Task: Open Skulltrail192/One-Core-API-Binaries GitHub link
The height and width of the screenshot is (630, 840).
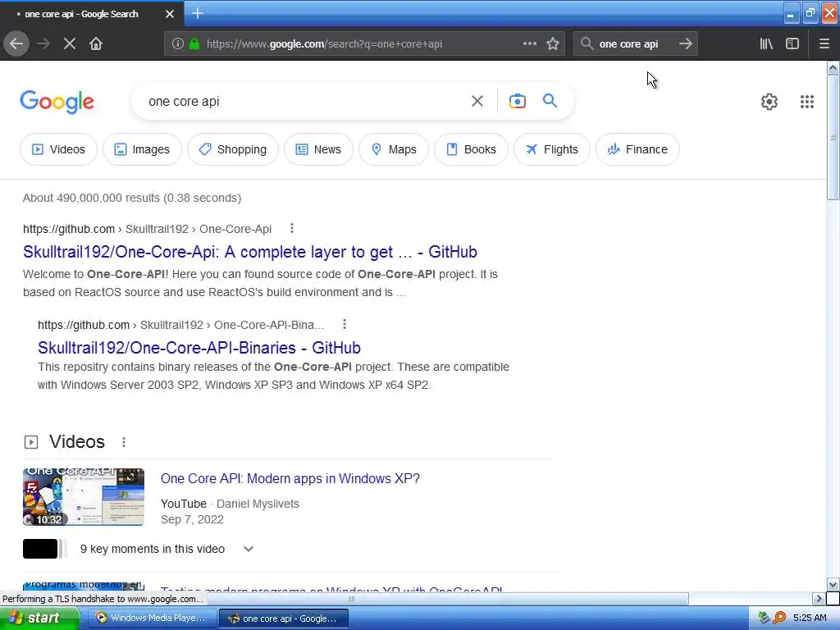Action: point(199,348)
